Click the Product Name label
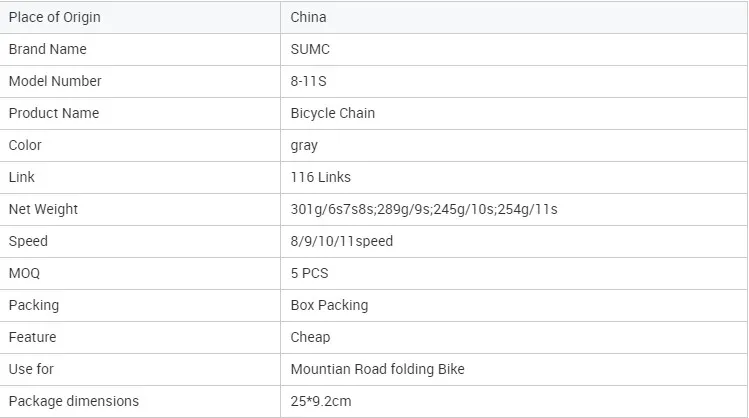 [x=54, y=113]
